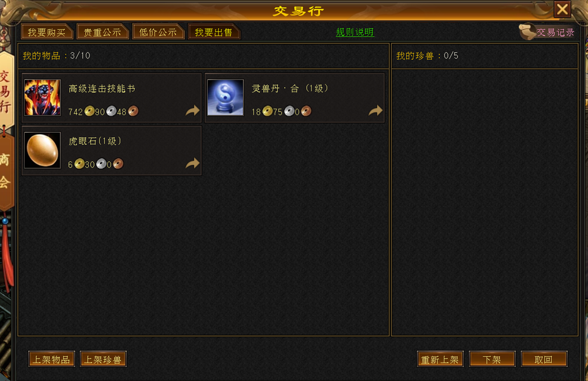The width and height of the screenshot is (588, 381).
Task: Open the 贵重公示 tab
Action: (102, 32)
